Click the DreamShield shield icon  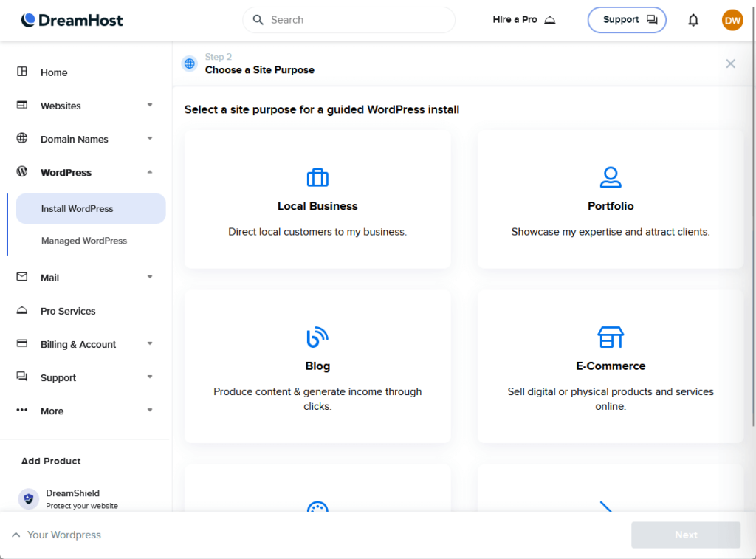29,498
